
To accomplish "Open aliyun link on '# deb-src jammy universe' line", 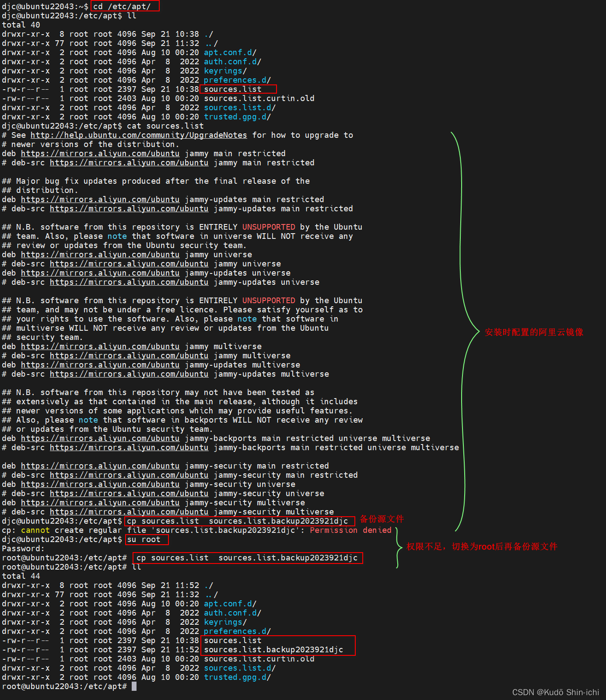I will click(129, 264).
